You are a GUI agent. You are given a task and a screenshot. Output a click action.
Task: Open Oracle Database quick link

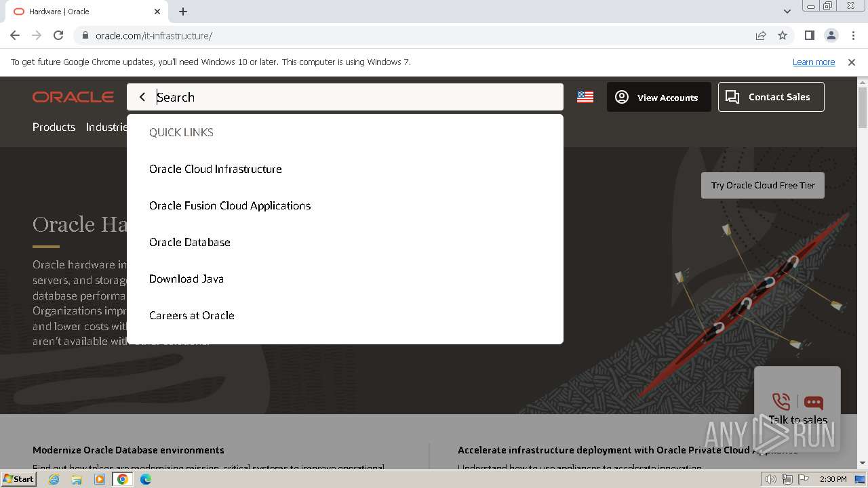(190, 242)
